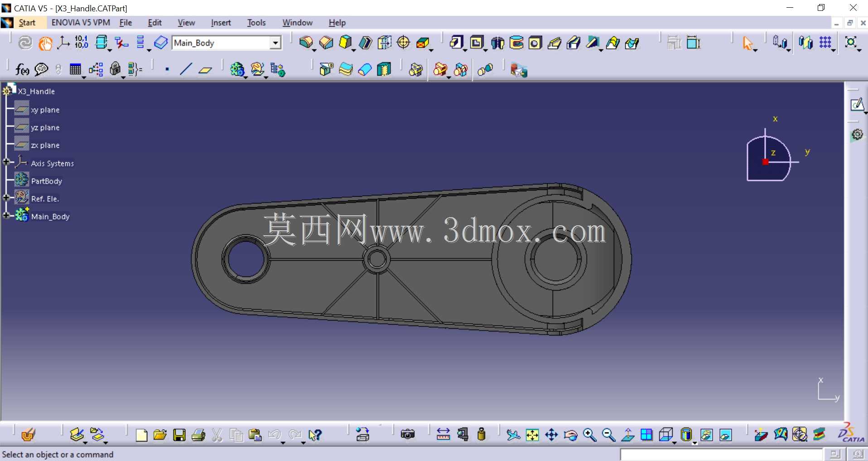Viewport: 868px width, 461px height.
Task: Click the Axis System icon
Action: (x=63, y=43)
